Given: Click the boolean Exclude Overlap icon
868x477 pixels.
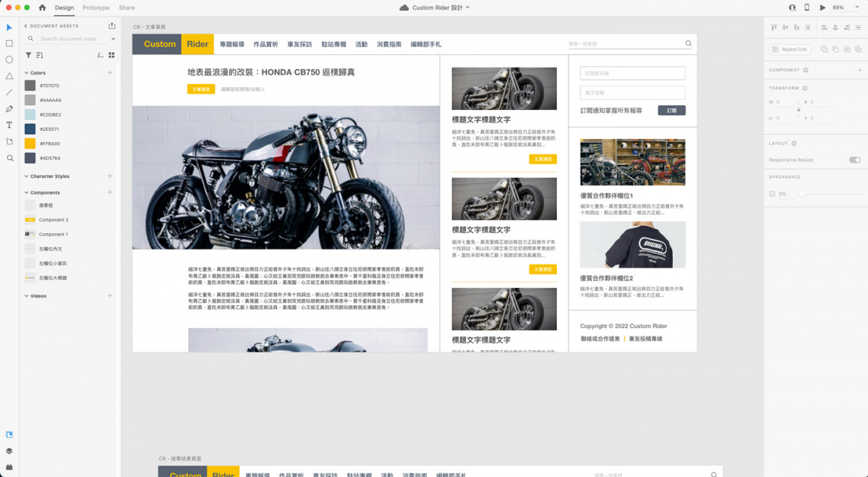Looking at the screenshot, I should click(859, 49).
